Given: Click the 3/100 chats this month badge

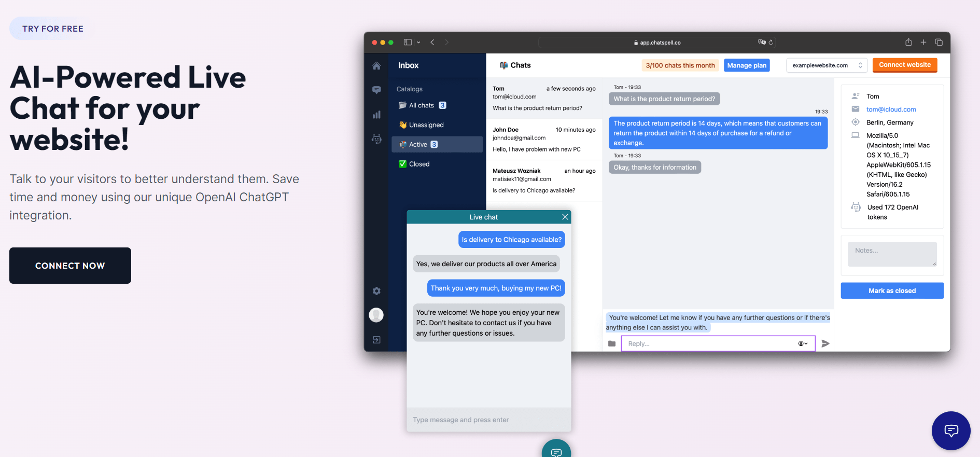Looking at the screenshot, I should pyautogui.click(x=680, y=65).
